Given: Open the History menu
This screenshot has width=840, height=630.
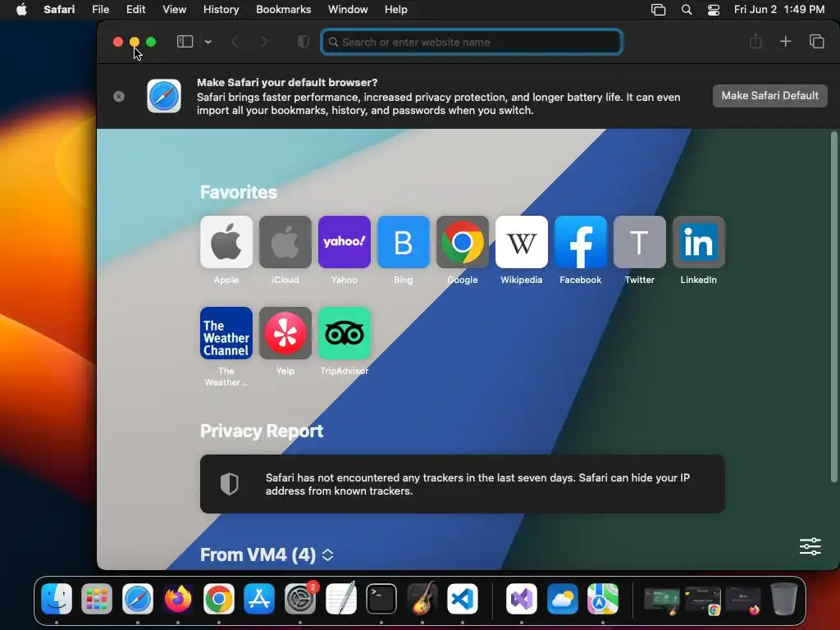Looking at the screenshot, I should [x=221, y=10].
